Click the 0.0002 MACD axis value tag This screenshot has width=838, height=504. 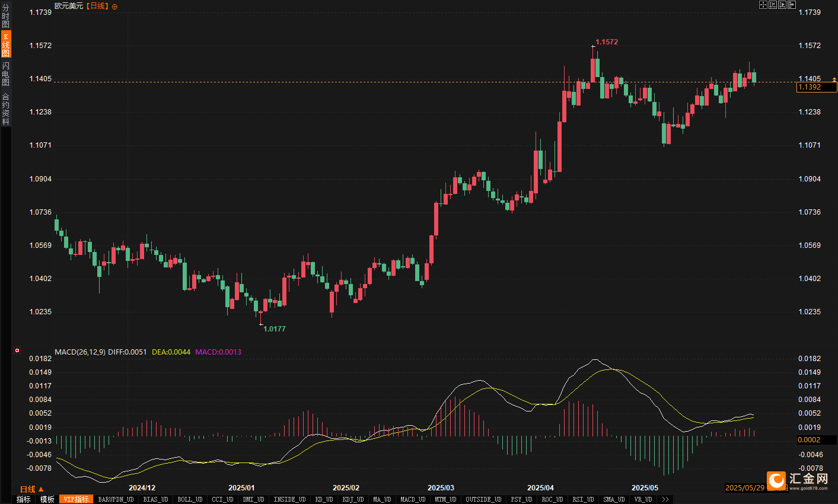coord(817,440)
